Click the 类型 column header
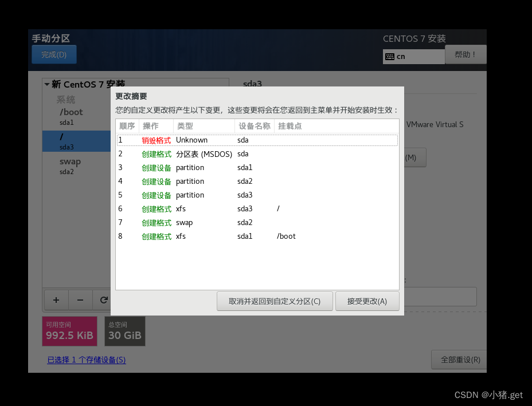This screenshot has height=406, width=532. [204, 126]
